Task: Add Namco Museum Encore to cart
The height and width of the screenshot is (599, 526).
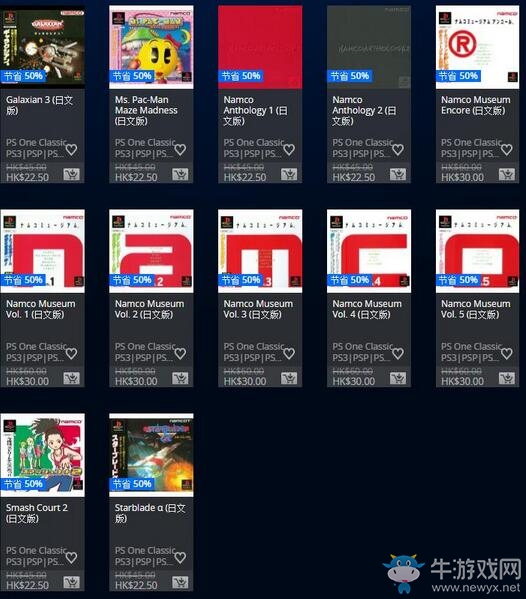Action: coord(507,175)
